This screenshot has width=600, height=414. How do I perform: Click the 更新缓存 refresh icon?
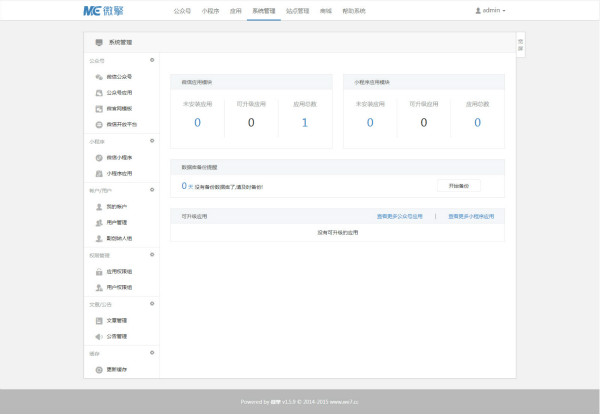pos(98,369)
